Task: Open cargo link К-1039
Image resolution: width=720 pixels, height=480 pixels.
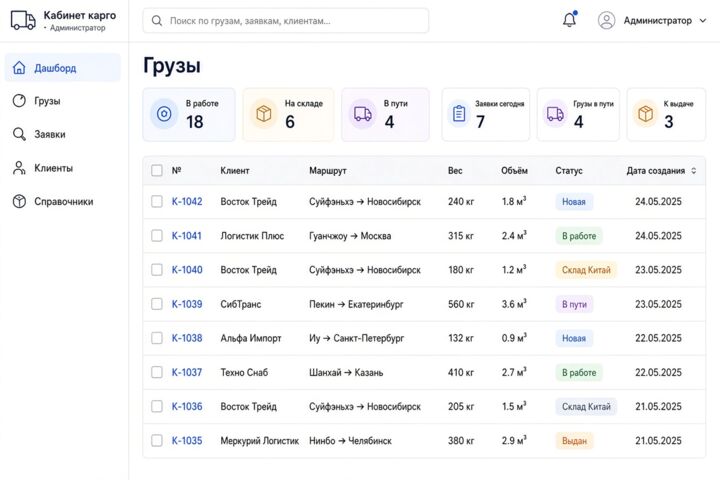Action: [x=187, y=304]
